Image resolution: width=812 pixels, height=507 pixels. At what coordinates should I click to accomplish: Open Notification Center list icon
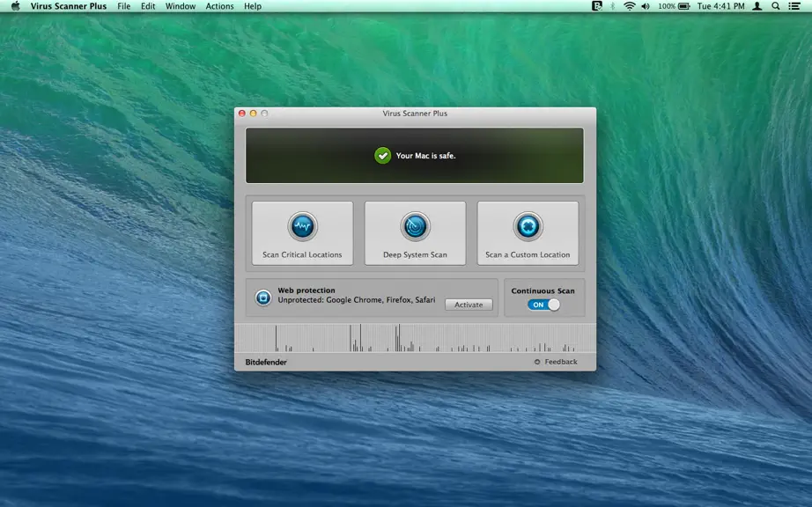coord(794,6)
